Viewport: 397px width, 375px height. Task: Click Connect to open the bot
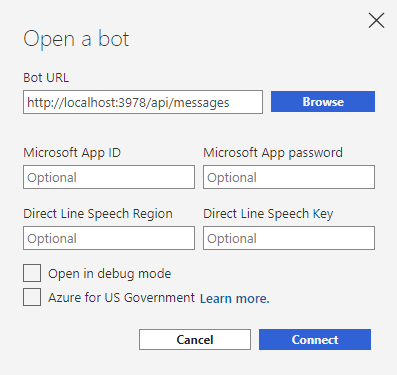pyautogui.click(x=315, y=340)
